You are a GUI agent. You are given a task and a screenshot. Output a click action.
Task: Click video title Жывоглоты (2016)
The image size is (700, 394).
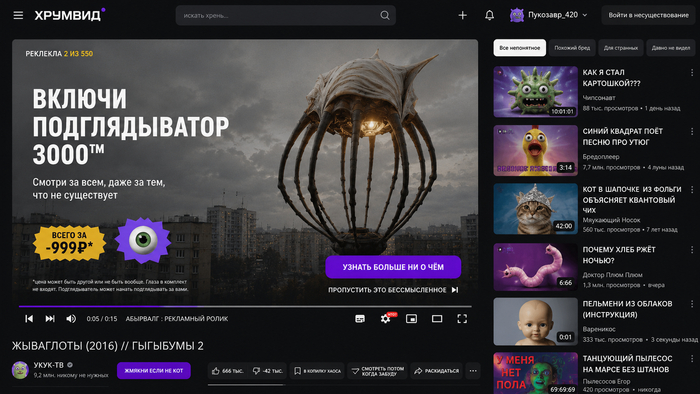[108, 346]
